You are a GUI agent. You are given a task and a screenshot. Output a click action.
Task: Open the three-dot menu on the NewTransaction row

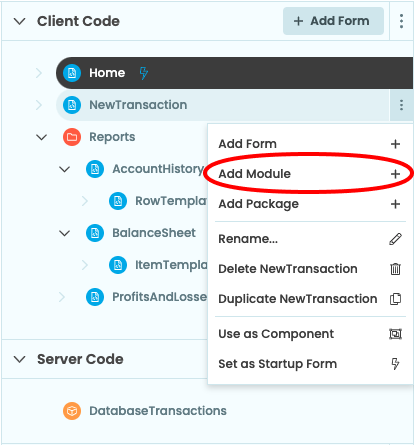[401, 105]
